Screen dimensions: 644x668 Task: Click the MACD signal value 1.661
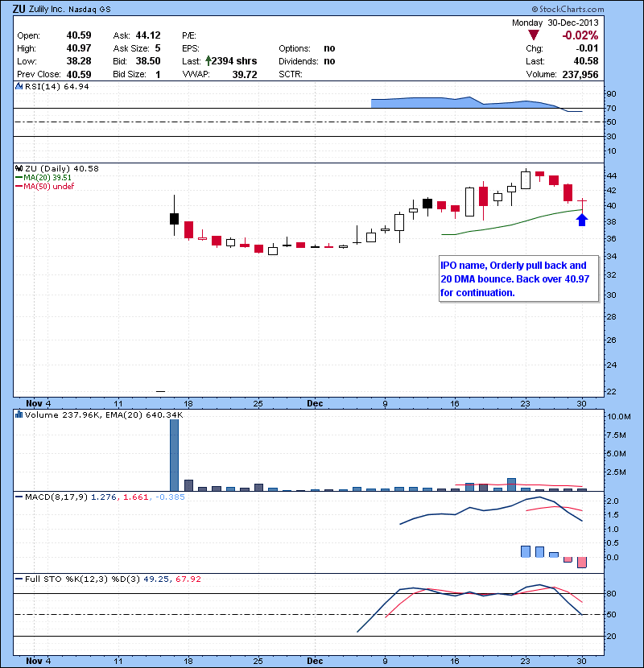136,497
